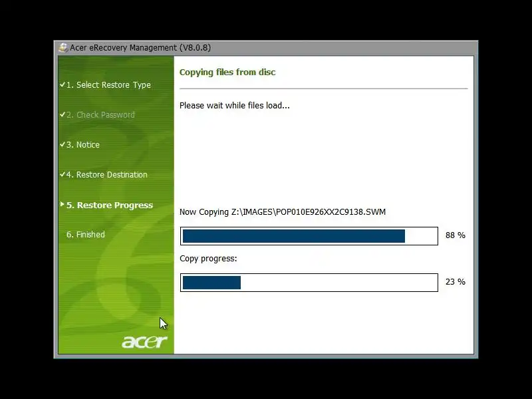Click the Acer eRecovery Management window title
Screen dimensions: 532x399
[x=140, y=47]
